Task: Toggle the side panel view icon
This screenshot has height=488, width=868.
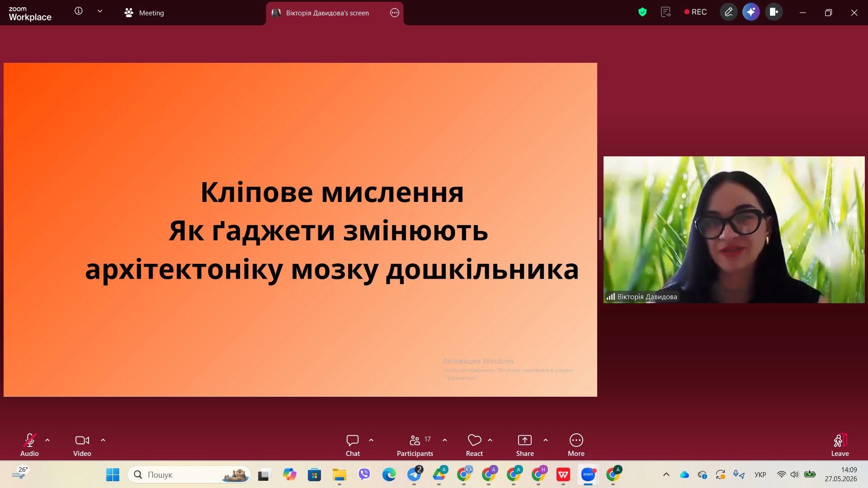Action: click(774, 12)
